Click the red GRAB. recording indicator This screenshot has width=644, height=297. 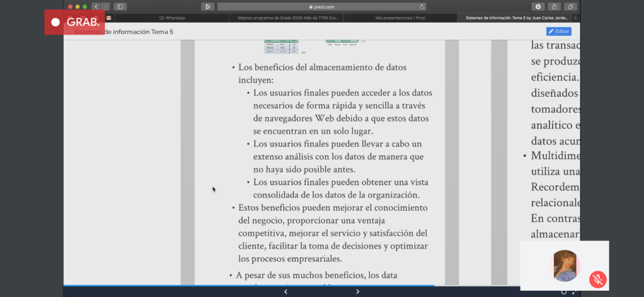coord(74,22)
